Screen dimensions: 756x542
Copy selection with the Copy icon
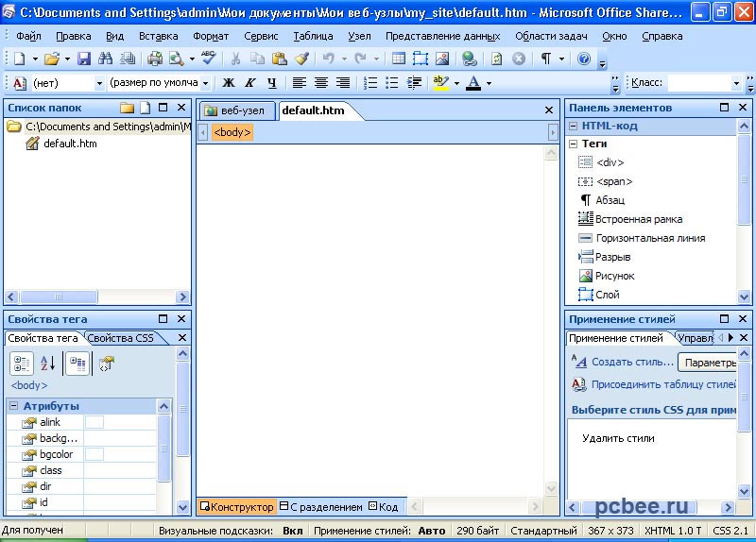(x=257, y=59)
